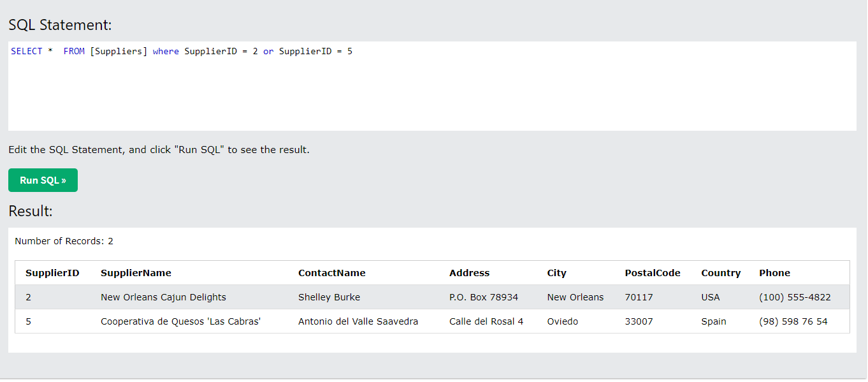The image size is (868, 382).
Task: Select the City column header
Action: click(x=556, y=273)
